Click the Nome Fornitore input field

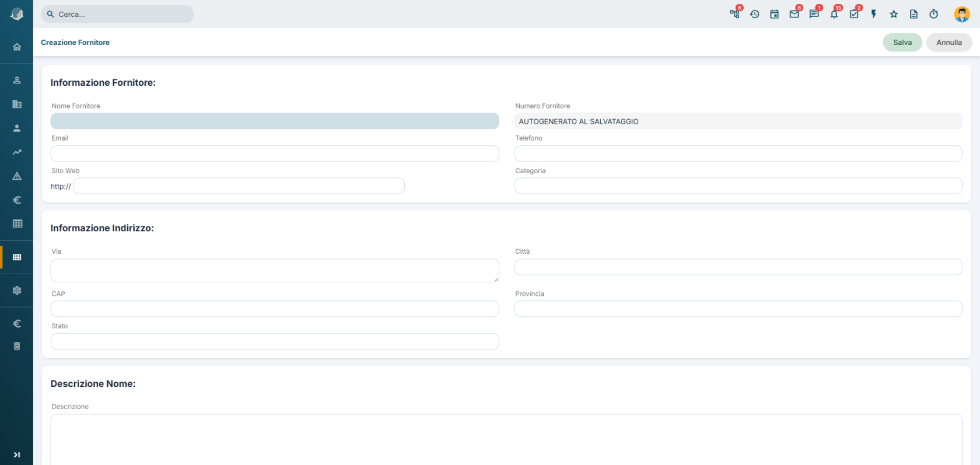coord(275,121)
